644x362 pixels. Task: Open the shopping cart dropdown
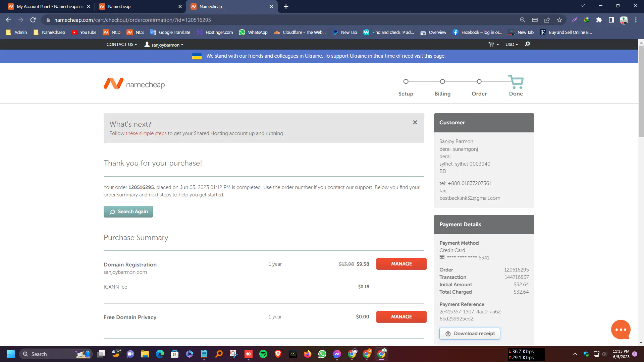493,45
